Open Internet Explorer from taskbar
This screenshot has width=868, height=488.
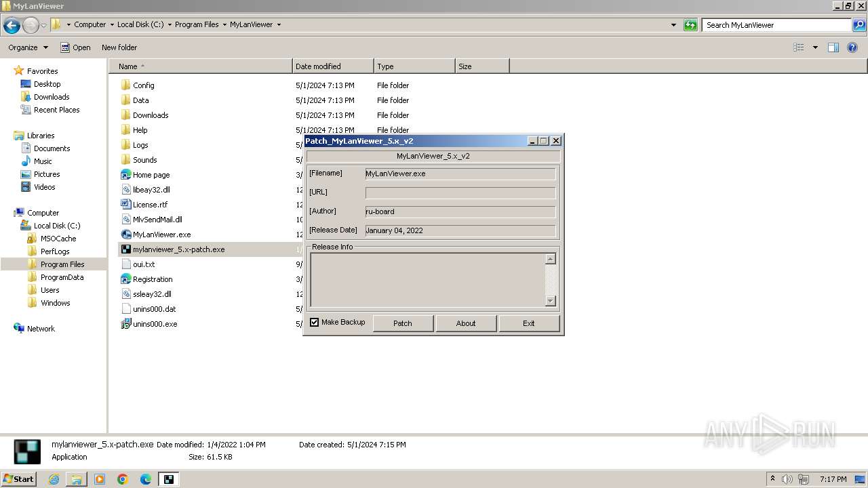pyautogui.click(x=54, y=479)
